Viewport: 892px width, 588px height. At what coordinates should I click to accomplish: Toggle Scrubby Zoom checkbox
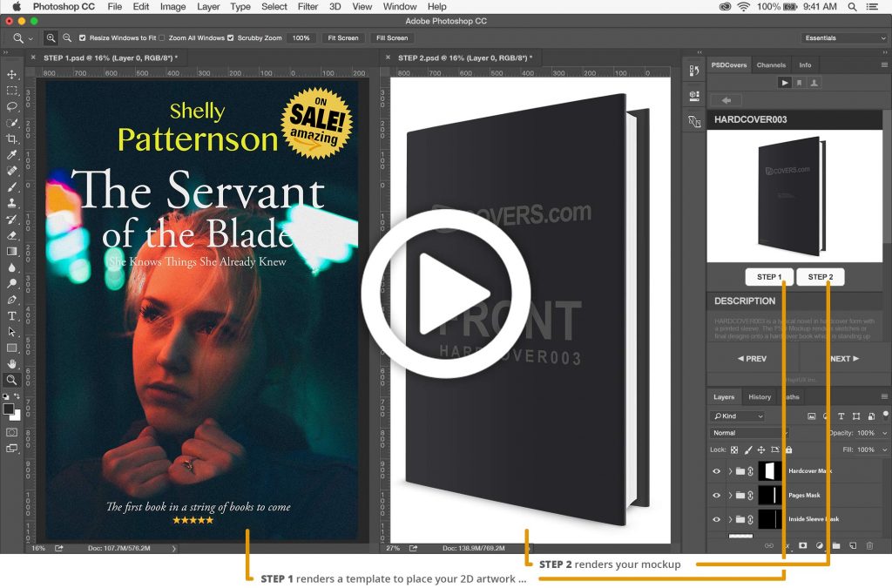tap(230, 38)
